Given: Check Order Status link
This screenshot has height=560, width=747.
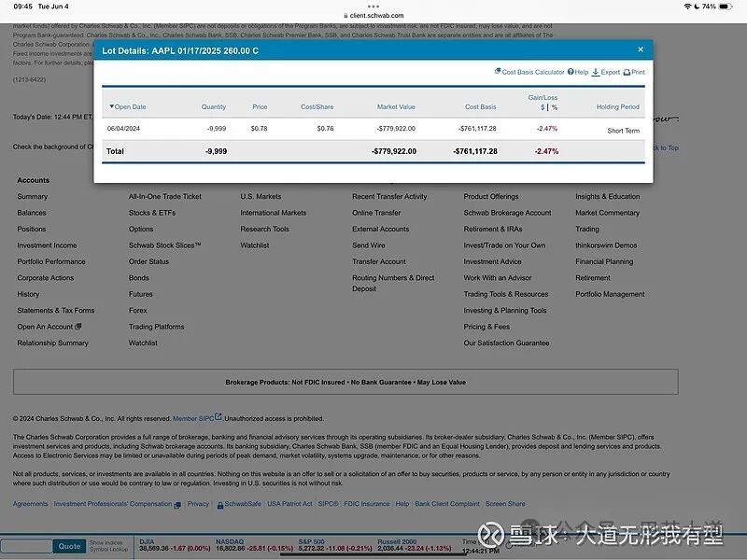Looking at the screenshot, I should (x=148, y=261).
